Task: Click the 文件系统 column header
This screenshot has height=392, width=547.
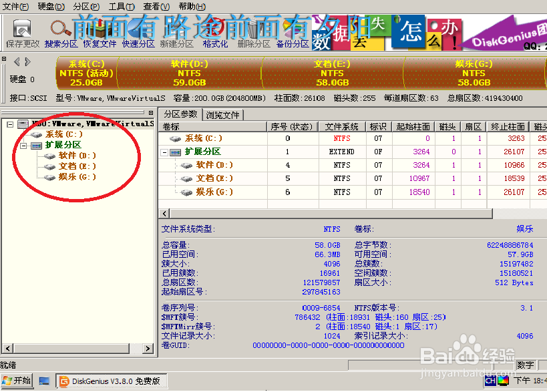Action: click(x=342, y=127)
